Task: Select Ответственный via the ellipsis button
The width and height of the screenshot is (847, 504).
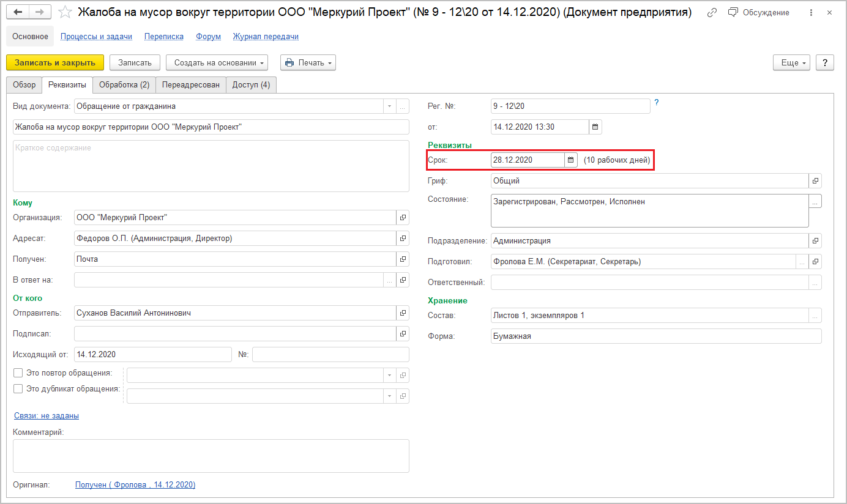Action: pos(815,282)
